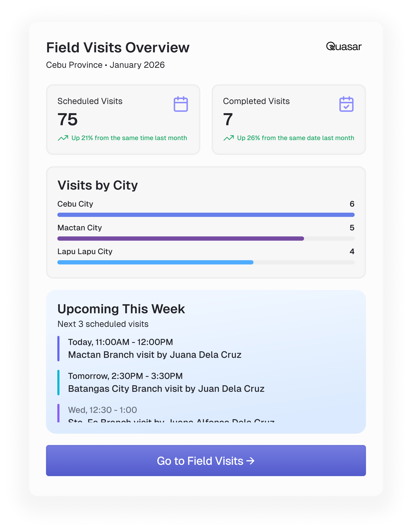
Task: Click the Completed Visits count 7
Action: coord(228,119)
